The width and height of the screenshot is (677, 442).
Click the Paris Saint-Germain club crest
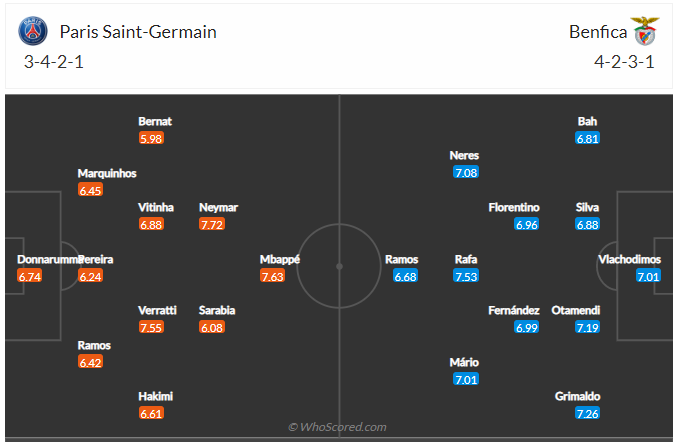pos(32,32)
